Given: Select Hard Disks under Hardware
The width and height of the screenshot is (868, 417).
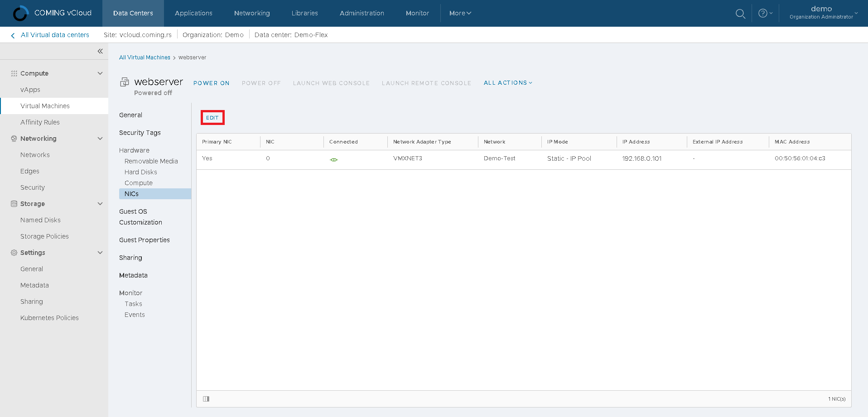Looking at the screenshot, I should pos(141,172).
